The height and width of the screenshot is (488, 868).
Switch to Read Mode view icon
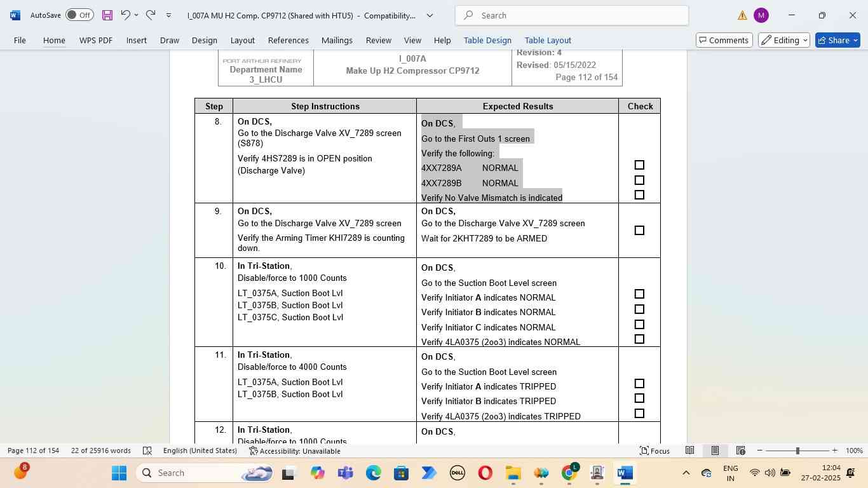[689, 451]
